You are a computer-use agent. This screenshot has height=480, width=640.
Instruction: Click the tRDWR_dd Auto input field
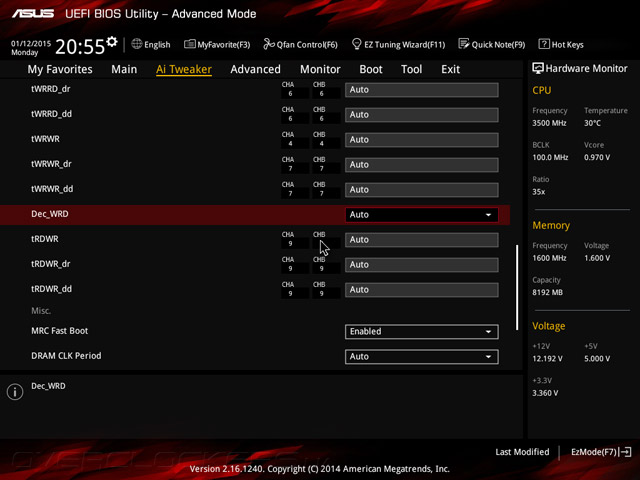(x=422, y=290)
